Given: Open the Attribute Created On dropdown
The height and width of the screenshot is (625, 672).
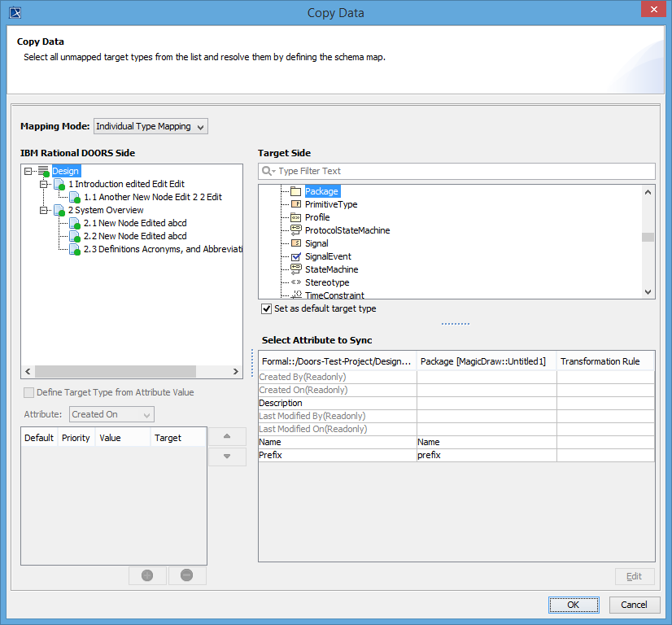Looking at the screenshot, I should (x=111, y=415).
